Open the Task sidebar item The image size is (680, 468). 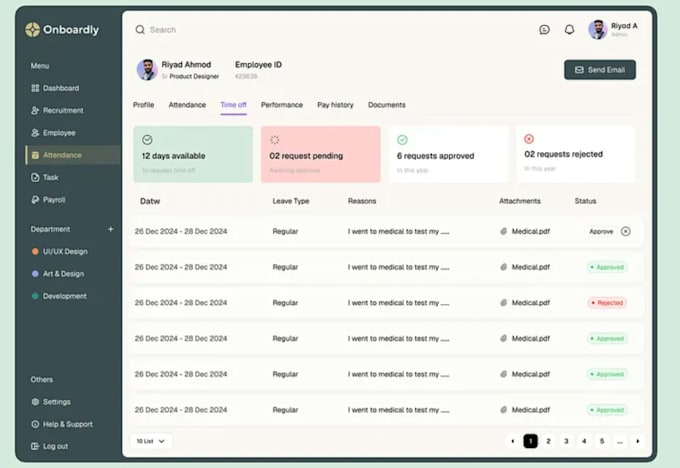(x=45, y=177)
